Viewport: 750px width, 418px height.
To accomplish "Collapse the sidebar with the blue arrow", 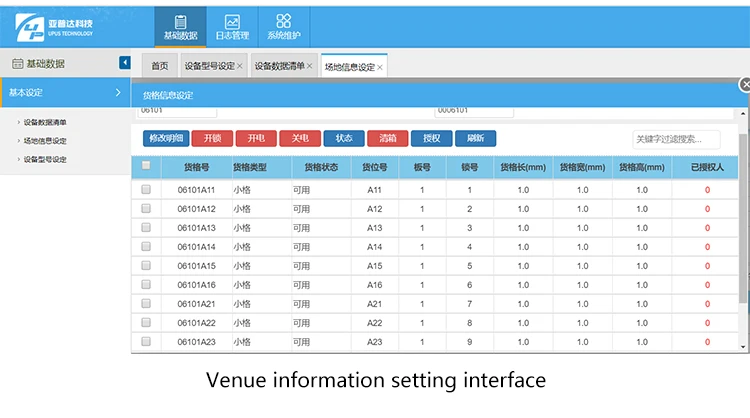I will coord(125,63).
